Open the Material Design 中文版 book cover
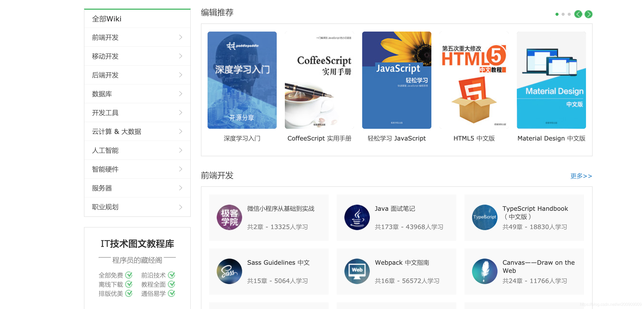This screenshot has height=309, width=644. tap(551, 80)
